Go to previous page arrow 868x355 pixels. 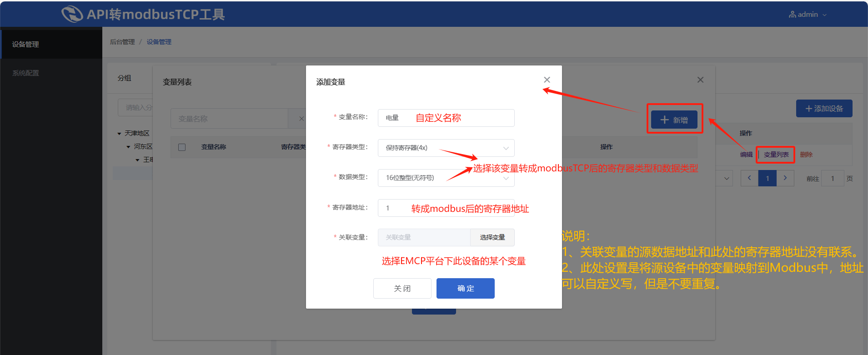click(x=749, y=178)
